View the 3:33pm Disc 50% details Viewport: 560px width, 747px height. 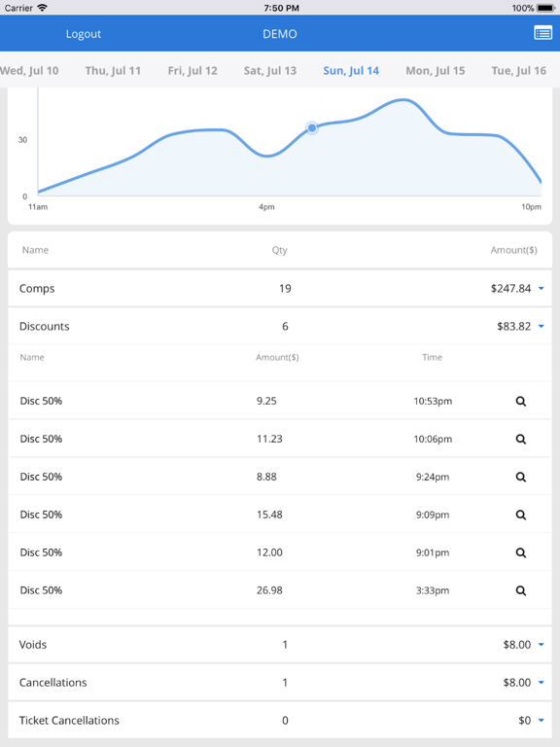pos(521,590)
